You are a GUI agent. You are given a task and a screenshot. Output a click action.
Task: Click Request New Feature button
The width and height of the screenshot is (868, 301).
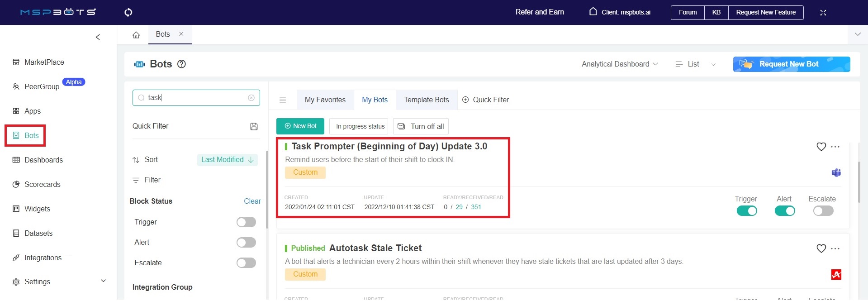[x=766, y=12]
